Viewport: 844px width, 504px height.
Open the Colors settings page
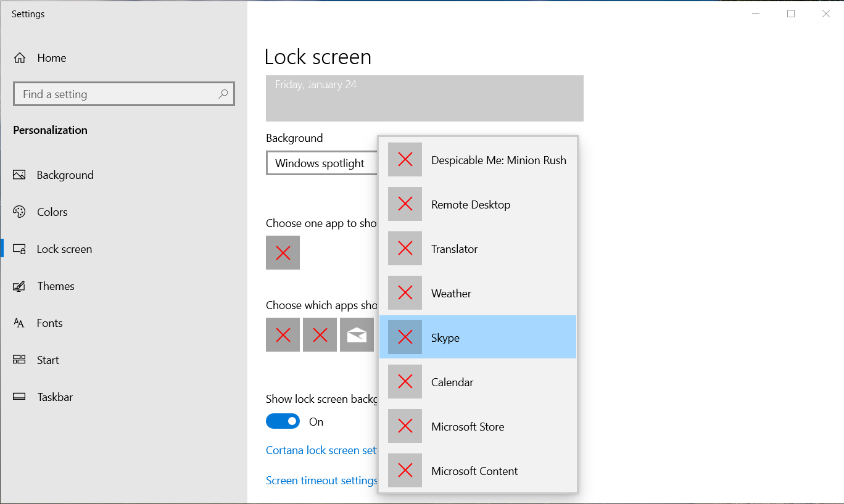[x=123, y=212]
